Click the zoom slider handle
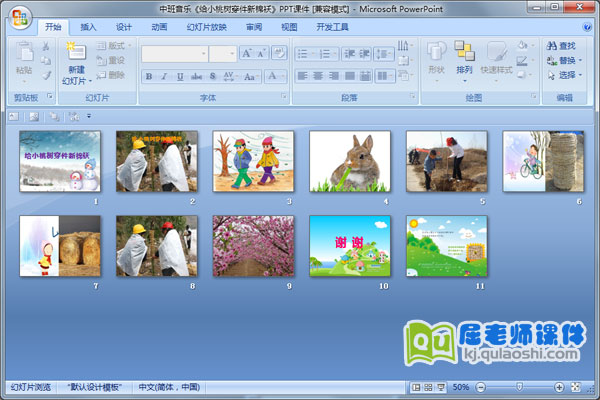Screen dimensions: 600x400 tap(519, 387)
